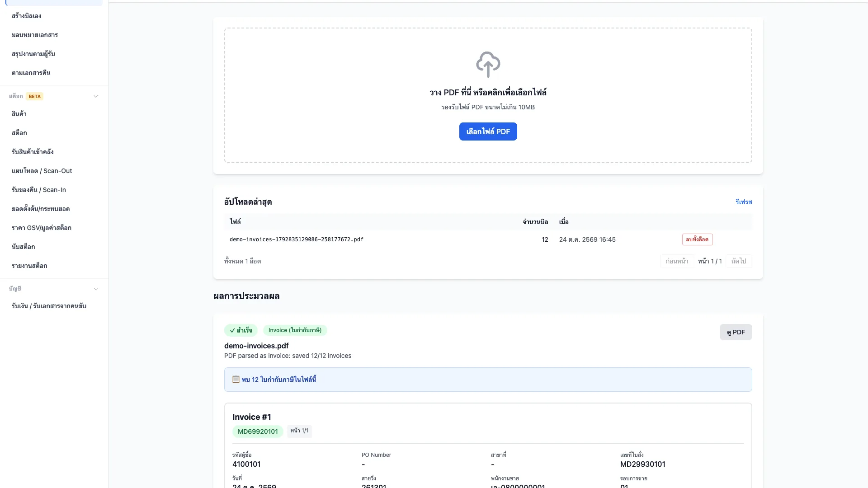Viewport: 868px width, 488px height.
Task: Click the จำนวนบิล column header
Action: [535, 222]
